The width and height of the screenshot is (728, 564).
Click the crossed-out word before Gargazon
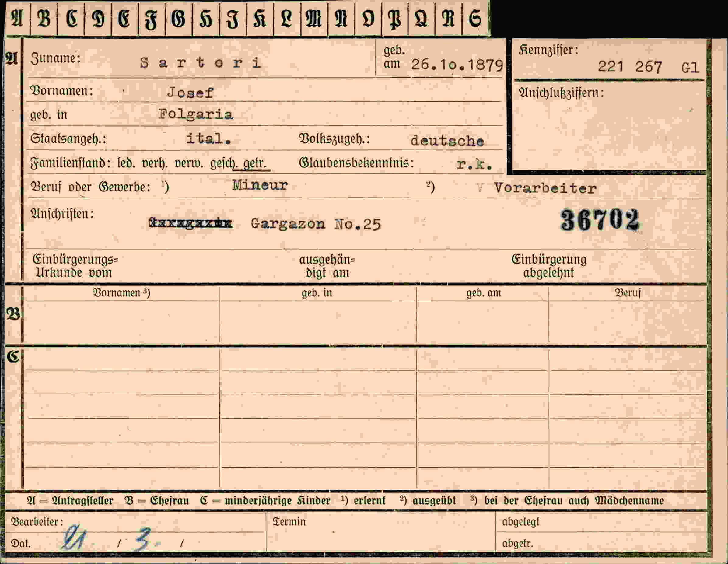pyautogui.click(x=190, y=223)
